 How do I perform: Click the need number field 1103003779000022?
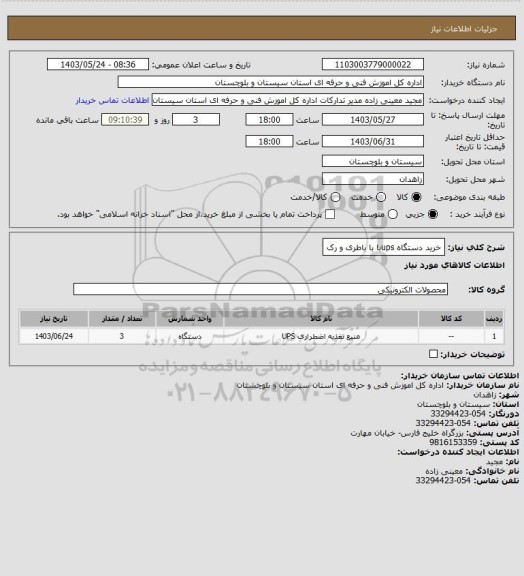[x=373, y=64]
